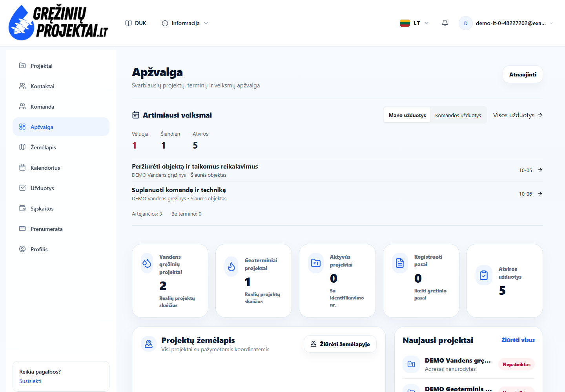Click the Atviros užduotys clipboard icon

484,275
